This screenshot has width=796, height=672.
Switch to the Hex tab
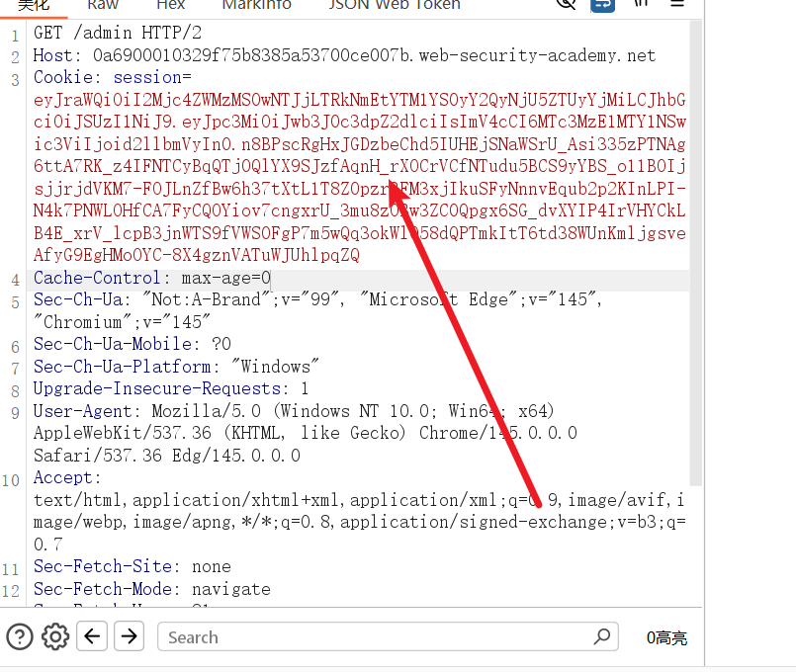point(170,5)
